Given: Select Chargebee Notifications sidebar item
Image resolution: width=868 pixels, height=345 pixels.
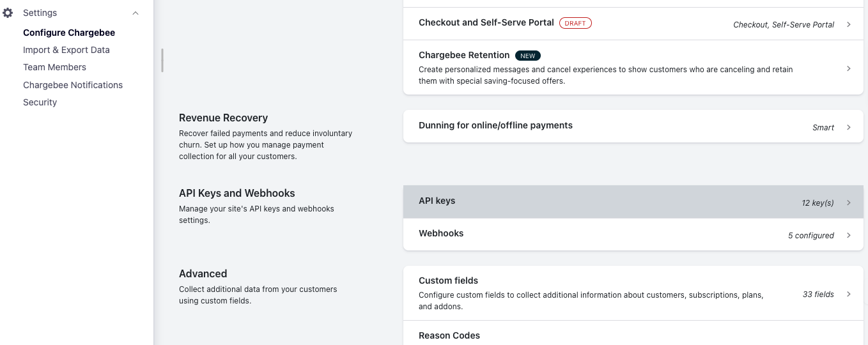Looking at the screenshot, I should (73, 85).
